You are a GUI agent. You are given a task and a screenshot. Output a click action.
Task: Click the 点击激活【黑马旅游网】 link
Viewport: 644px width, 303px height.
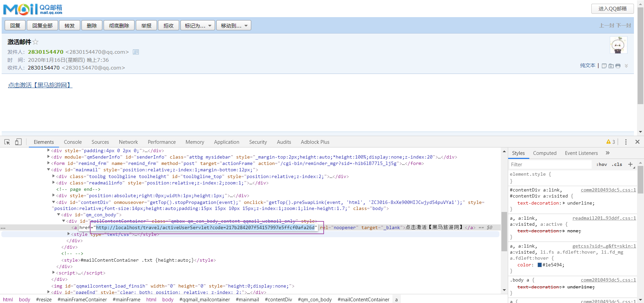click(40, 85)
